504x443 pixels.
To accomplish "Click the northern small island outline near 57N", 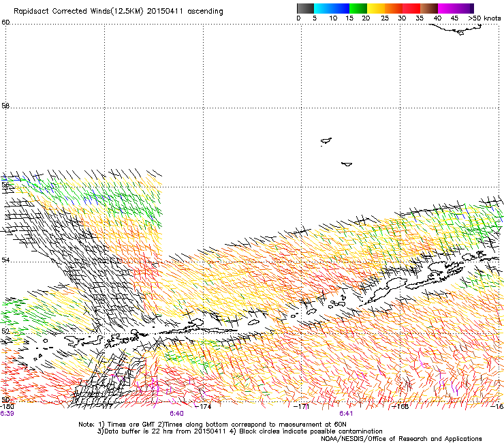I will [x=326, y=141].
